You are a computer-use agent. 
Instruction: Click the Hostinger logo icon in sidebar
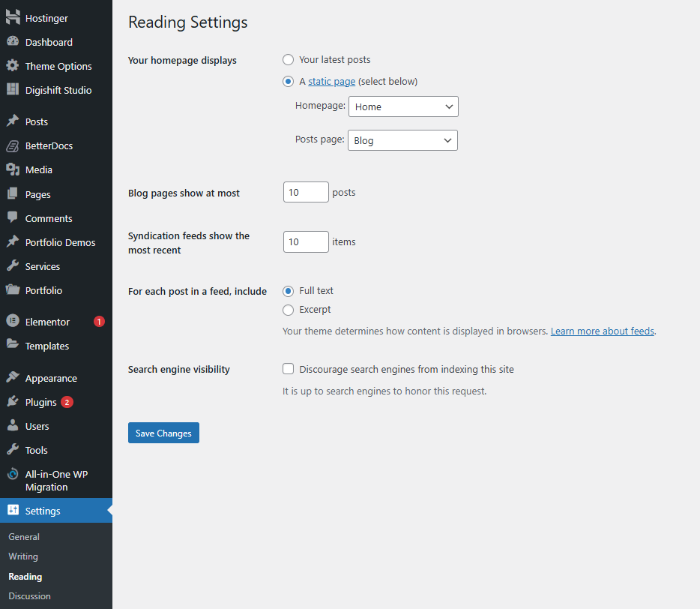tap(13, 18)
